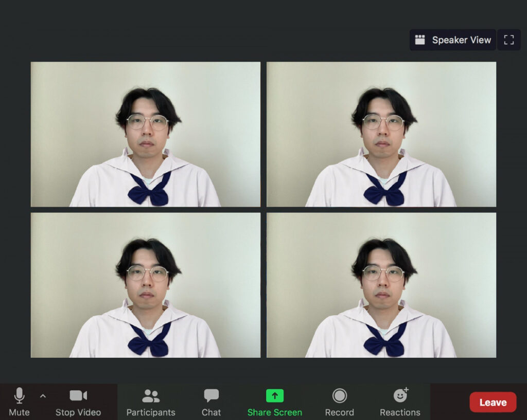
Task: Mute the microphone
Action: tap(19, 401)
